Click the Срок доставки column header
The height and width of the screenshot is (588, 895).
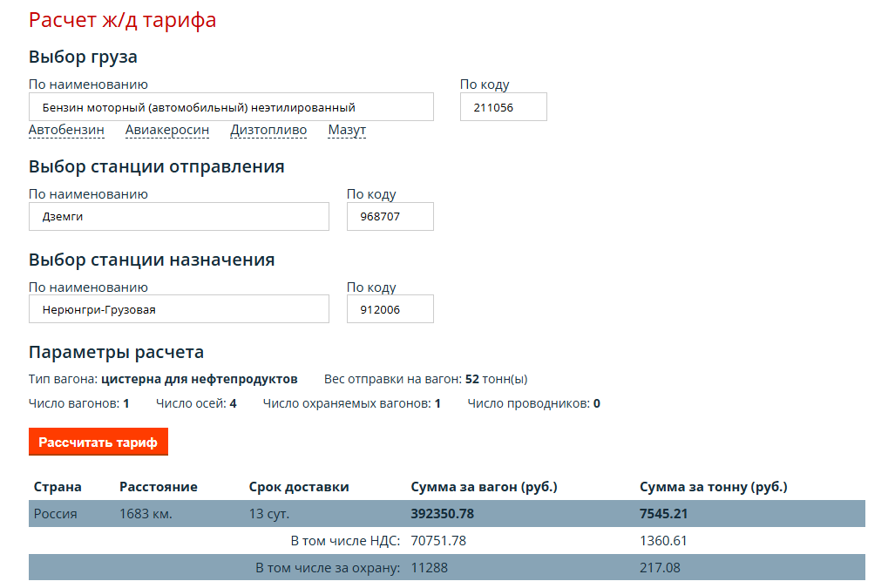point(298,487)
